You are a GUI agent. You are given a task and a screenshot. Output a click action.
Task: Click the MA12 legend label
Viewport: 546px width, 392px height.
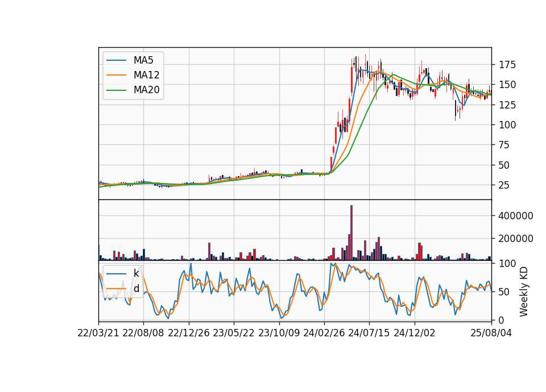click(146, 75)
